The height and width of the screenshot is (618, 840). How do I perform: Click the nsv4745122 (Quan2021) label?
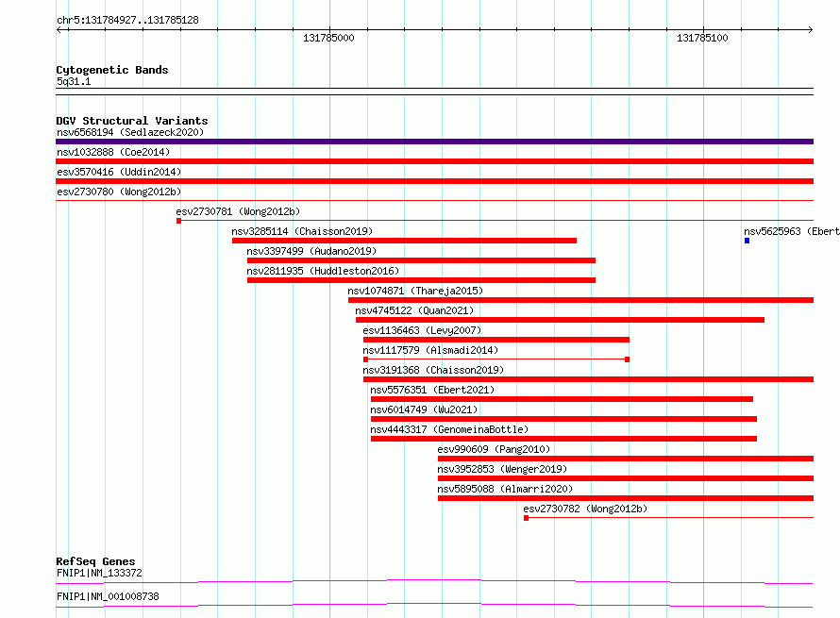coord(414,310)
